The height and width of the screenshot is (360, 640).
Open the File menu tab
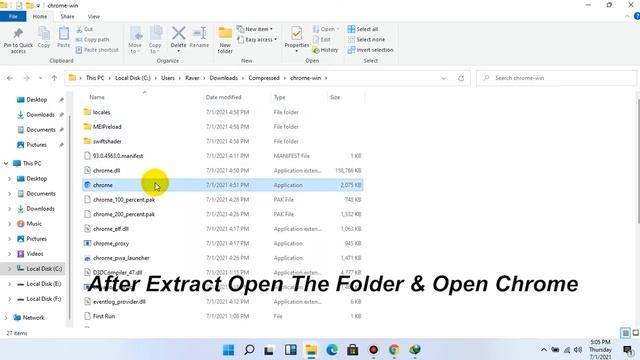click(13, 16)
